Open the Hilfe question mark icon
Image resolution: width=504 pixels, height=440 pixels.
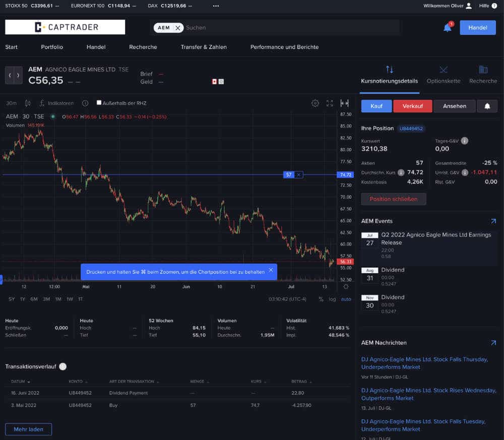click(x=494, y=6)
